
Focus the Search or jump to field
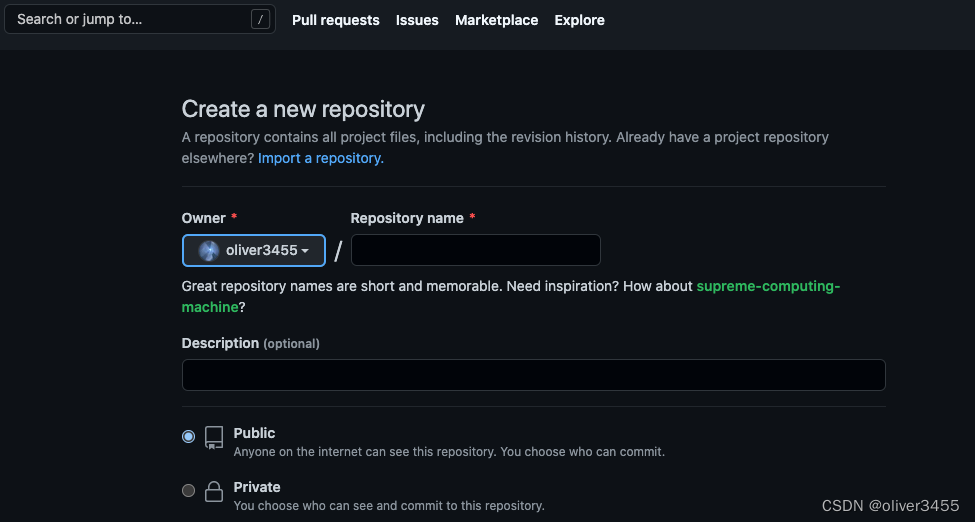tap(130, 20)
